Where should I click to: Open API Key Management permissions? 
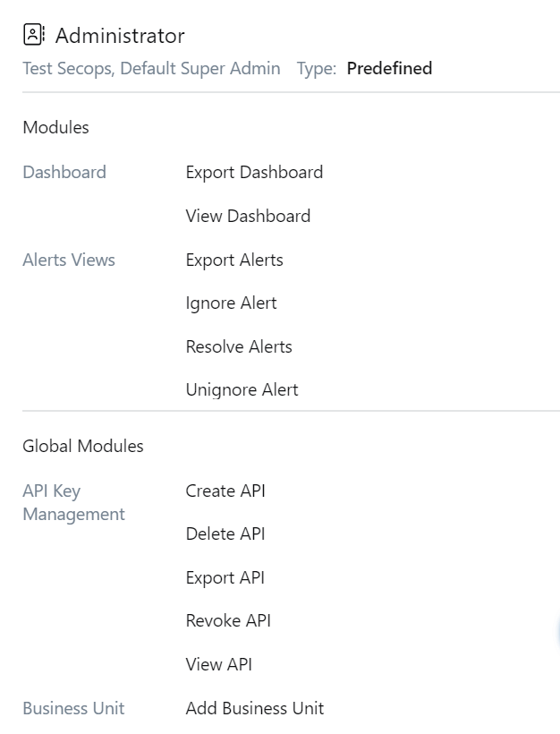tap(73, 502)
